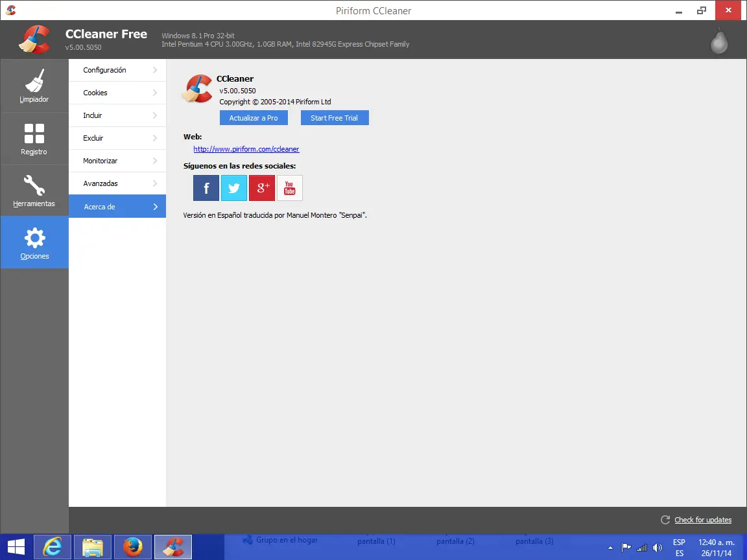The height and width of the screenshot is (560, 747).
Task: Open Excluir options page
Action: point(117,138)
